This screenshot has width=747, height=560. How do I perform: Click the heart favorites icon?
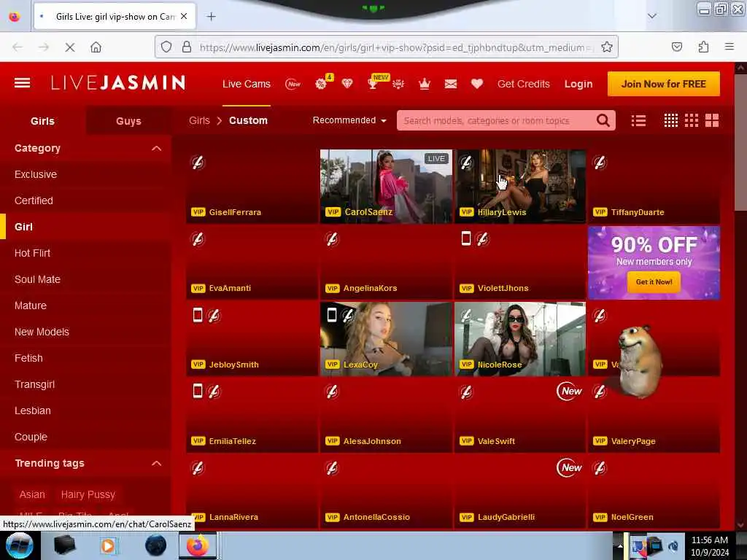[x=477, y=84]
